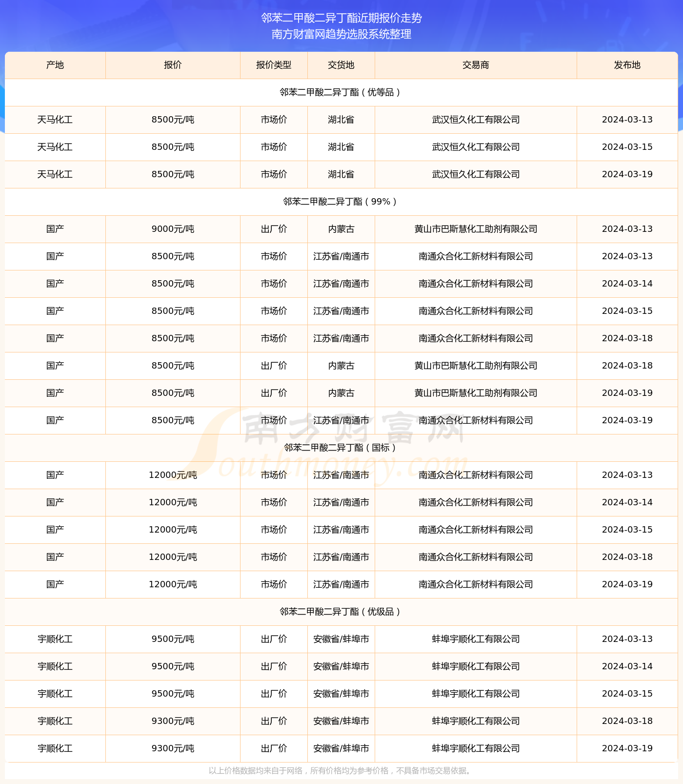Viewport: 683px width, 784px height.
Task: Click date 2024-03-15 in the 天马化工 row
Action: pyautogui.click(x=627, y=147)
